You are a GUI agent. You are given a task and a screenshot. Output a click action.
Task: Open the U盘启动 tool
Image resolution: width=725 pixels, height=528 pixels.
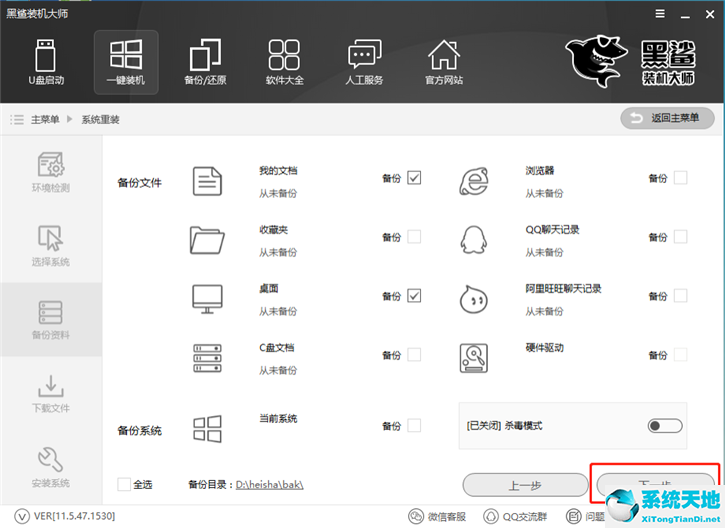(x=46, y=62)
